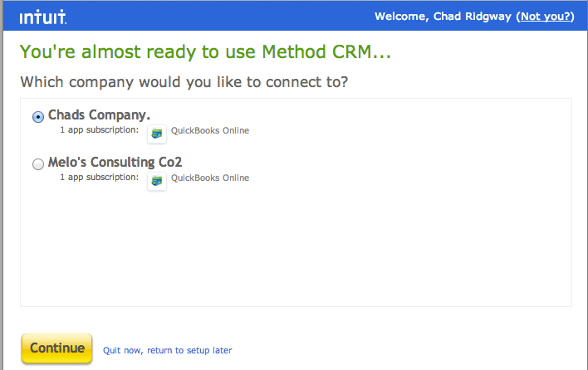Click QuickBooks Online icon under Chads Company
Image resolution: width=588 pixels, height=370 pixels.
coord(157,134)
